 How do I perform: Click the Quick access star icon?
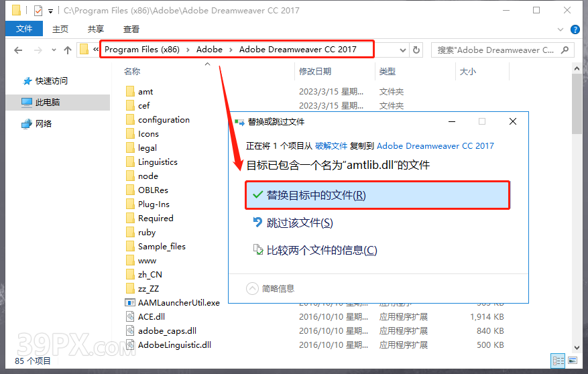27,81
